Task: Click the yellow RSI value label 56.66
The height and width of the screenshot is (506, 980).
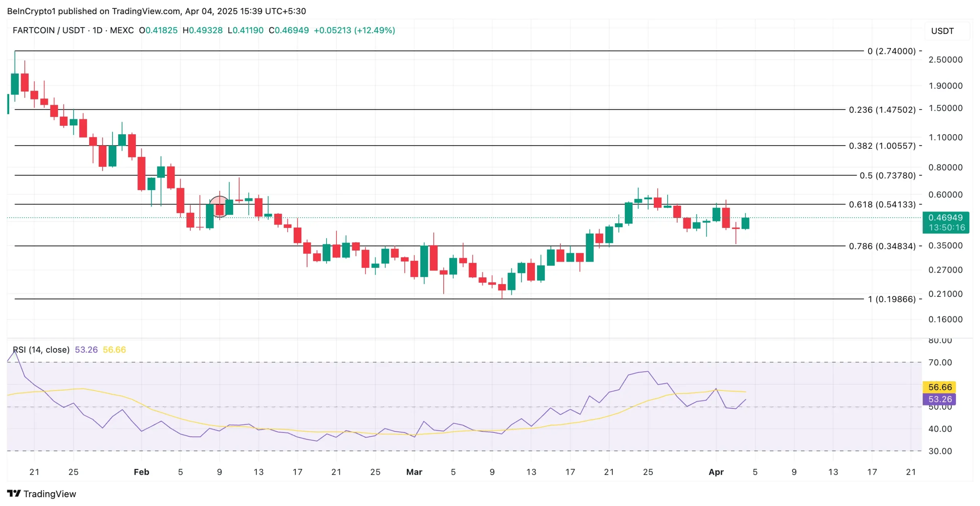Action: (x=940, y=387)
